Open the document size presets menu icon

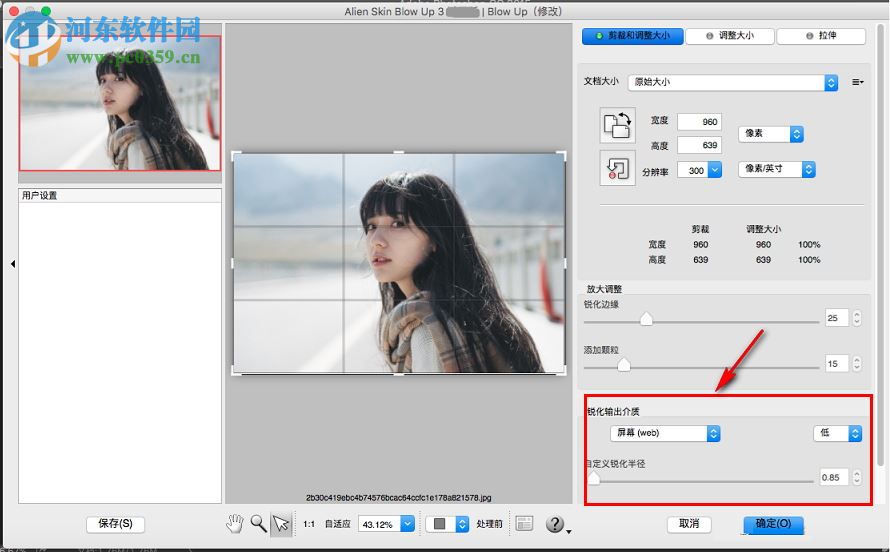pos(858,82)
